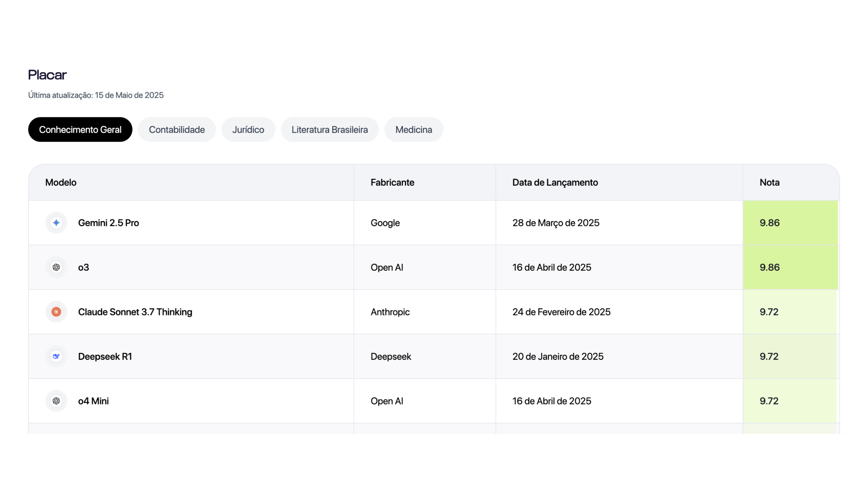The height and width of the screenshot is (488, 868).
Task: Switch to the Medicina tab
Action: [414, 130]
